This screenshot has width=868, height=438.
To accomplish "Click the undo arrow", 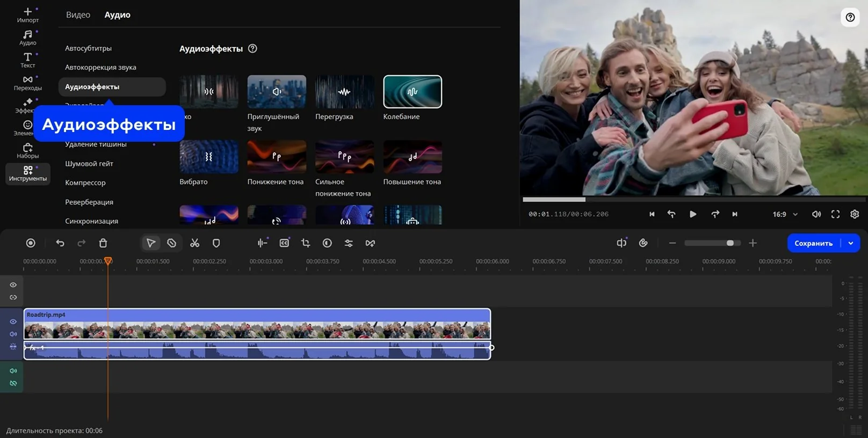I will [x=60, y=243].
